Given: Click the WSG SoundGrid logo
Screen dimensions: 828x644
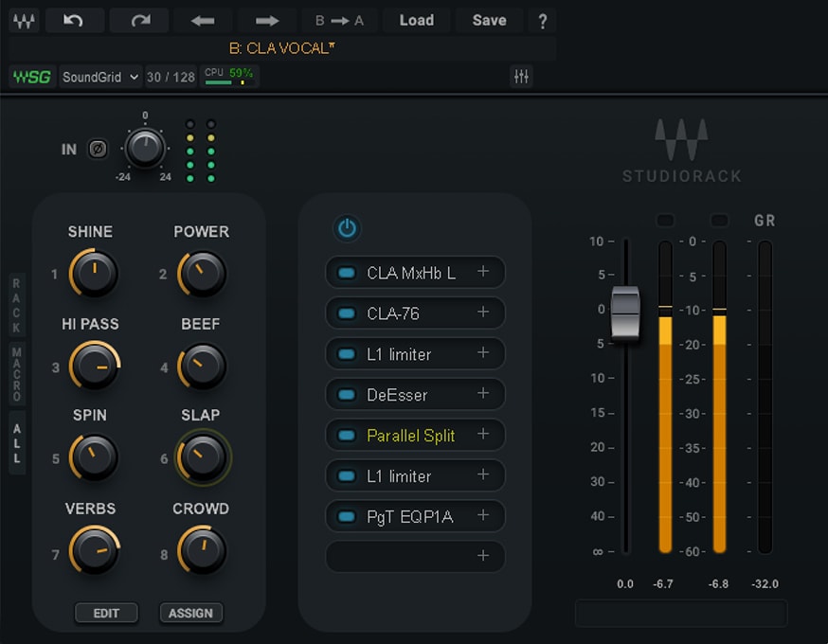Looking at the screenshot, I should pyautogui.click(x=31, y=77).
